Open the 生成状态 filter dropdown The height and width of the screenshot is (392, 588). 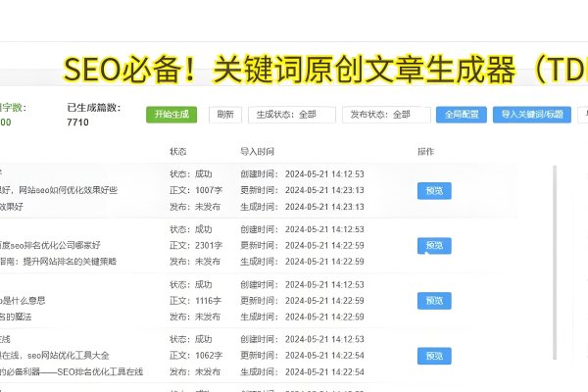coord(291,115)
